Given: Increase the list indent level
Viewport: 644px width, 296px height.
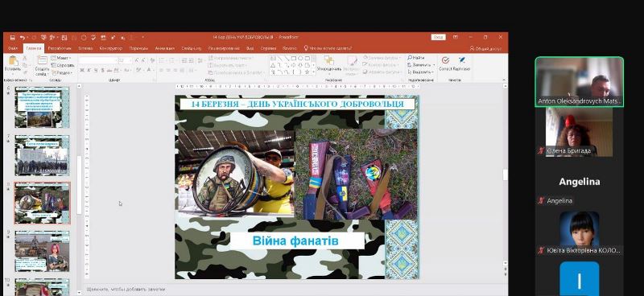Looking at the screenshot, I should point(192,60).
